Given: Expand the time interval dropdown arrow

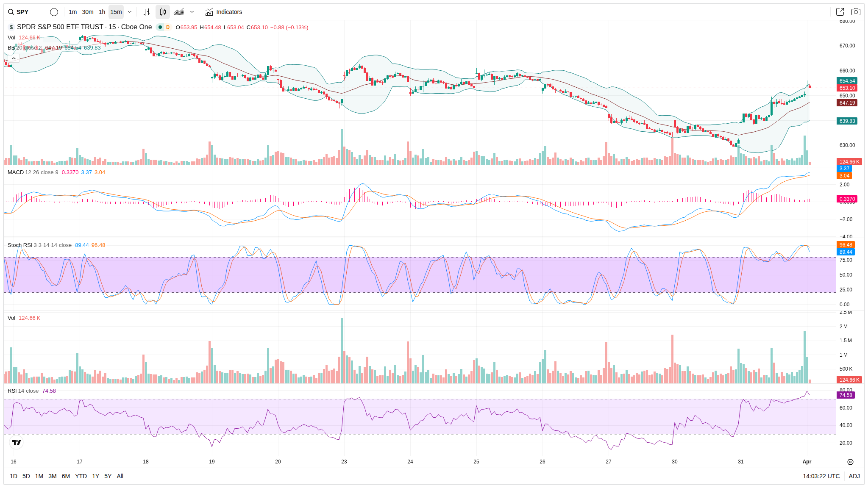Looking at the screenshot, I should [x=130, y=12].
